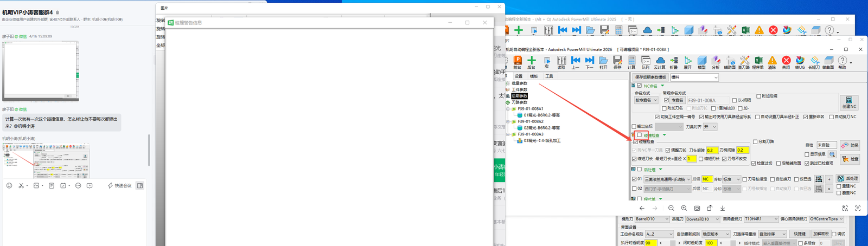Switch to the 模板 tab
Viewport: 868px width, 246px height.
534,76
